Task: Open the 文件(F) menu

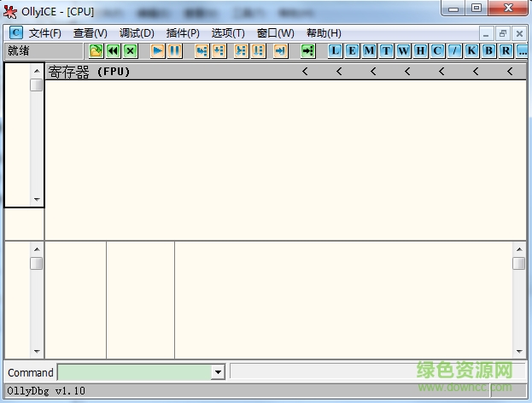Action: point(44,33)
